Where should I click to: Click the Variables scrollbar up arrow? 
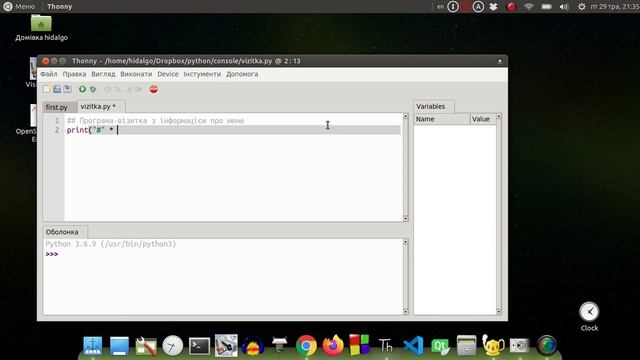499,116
